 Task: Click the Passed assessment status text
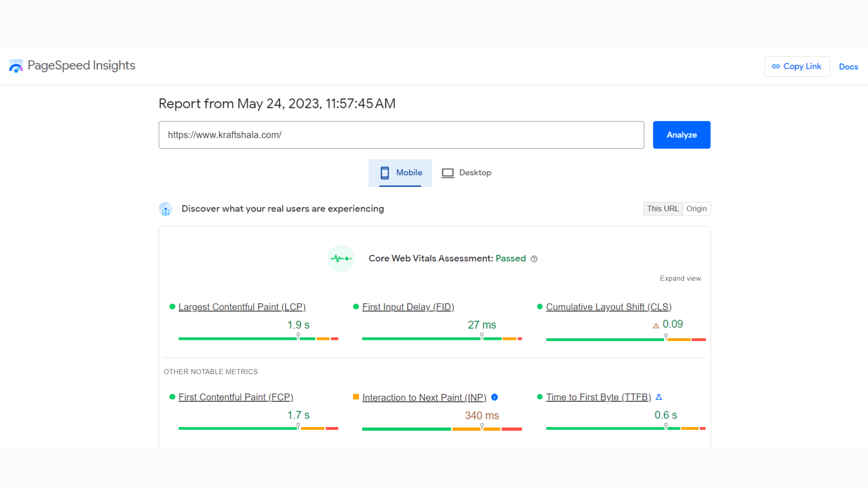click(510, 258)
